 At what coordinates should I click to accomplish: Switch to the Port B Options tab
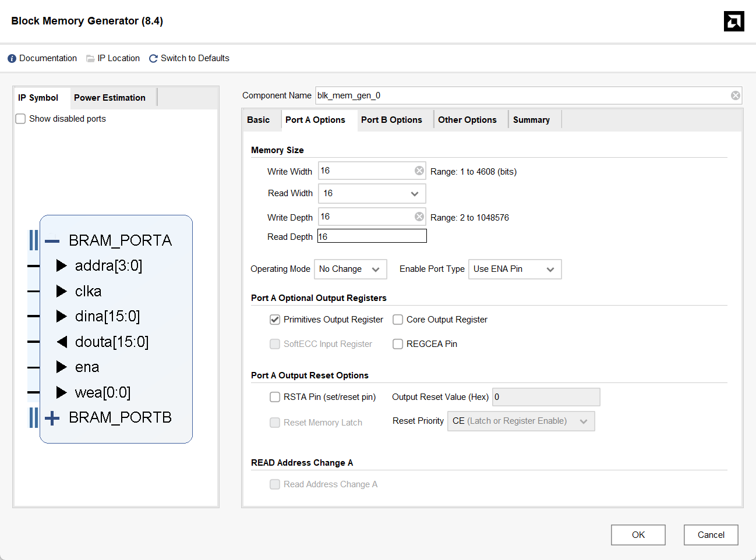tap(391, 120)
